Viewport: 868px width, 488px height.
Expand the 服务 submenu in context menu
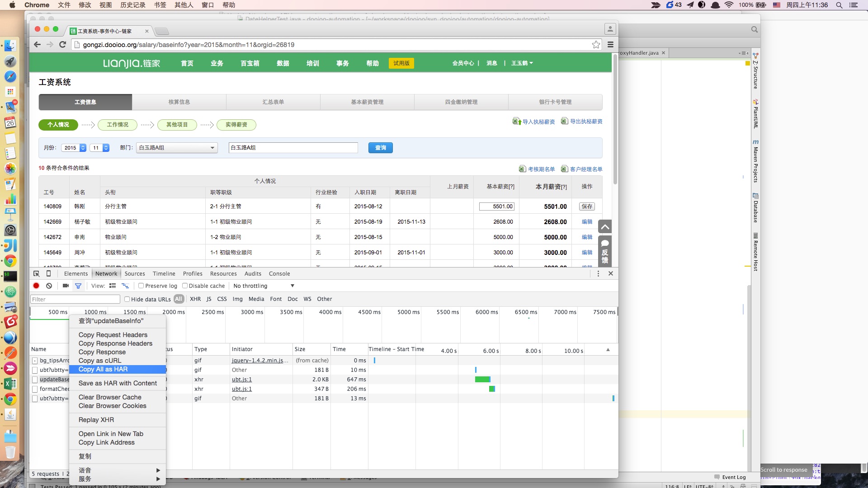click(x=118, y=479)
